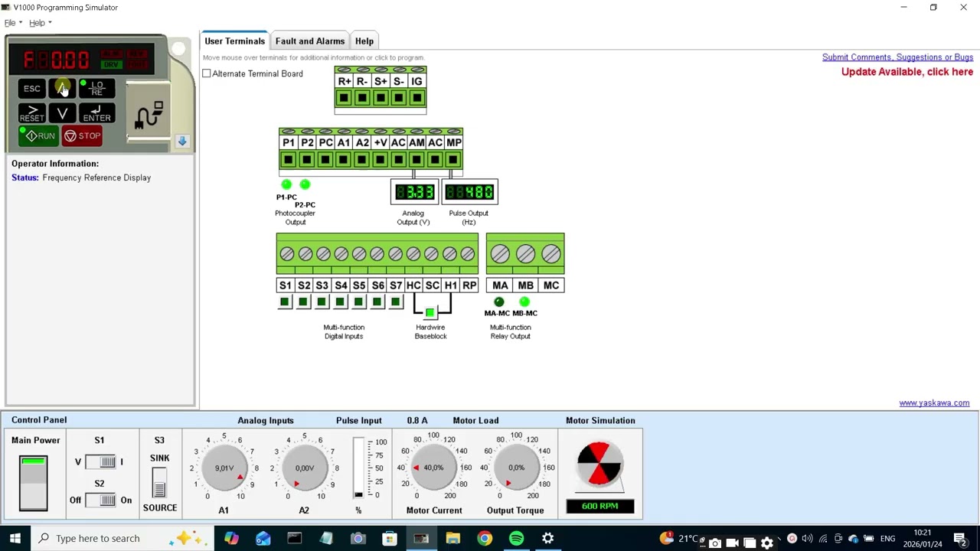The image size is (980, 551).
Task: Click the Output Torque dial
Action: point(516,468)
